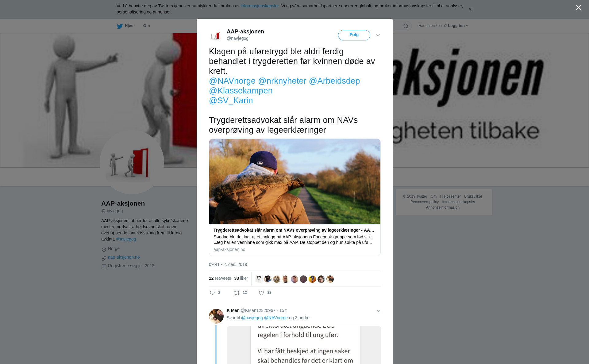View the 33 liker list
Image resolution: width=589 pixels, height=364 pixels.
[x=241, y=278]
